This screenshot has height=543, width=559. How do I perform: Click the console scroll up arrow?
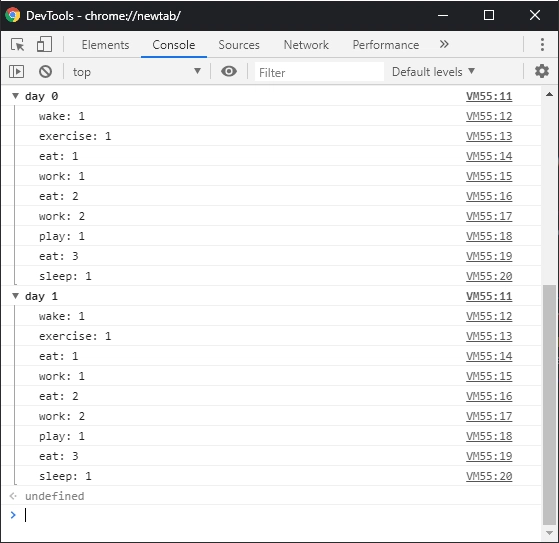pyautogui.click(x=549, y=94)
